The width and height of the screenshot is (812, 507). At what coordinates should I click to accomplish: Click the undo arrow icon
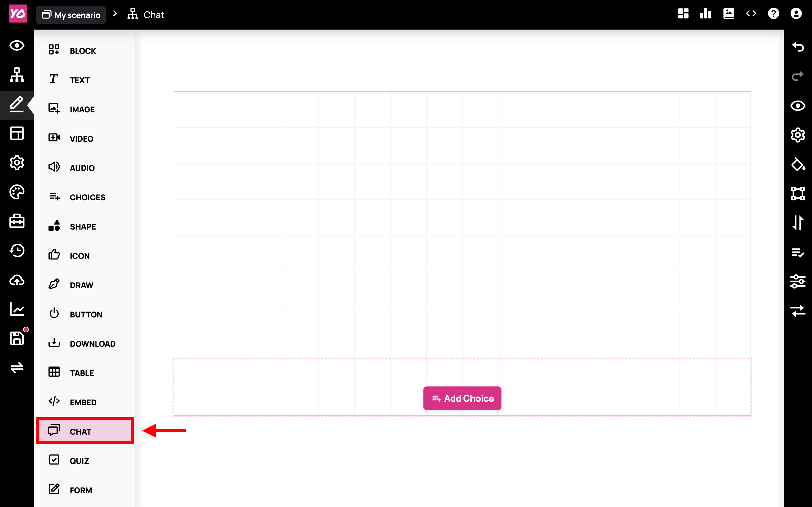click(798, 46)
